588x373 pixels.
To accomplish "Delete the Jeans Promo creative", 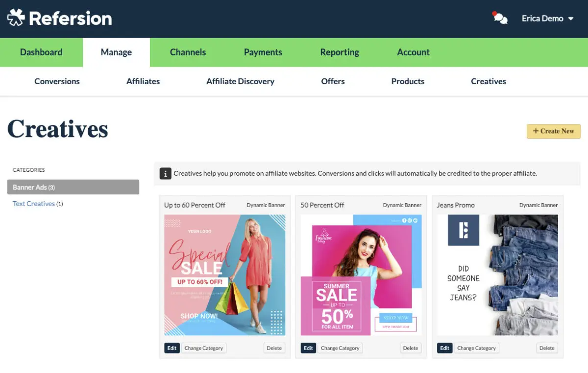I will tap(547, 348).
